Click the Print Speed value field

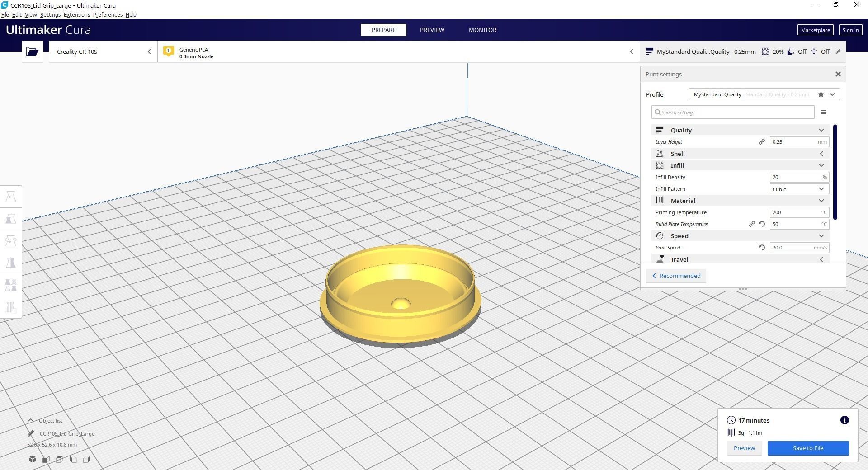point(799,248)
